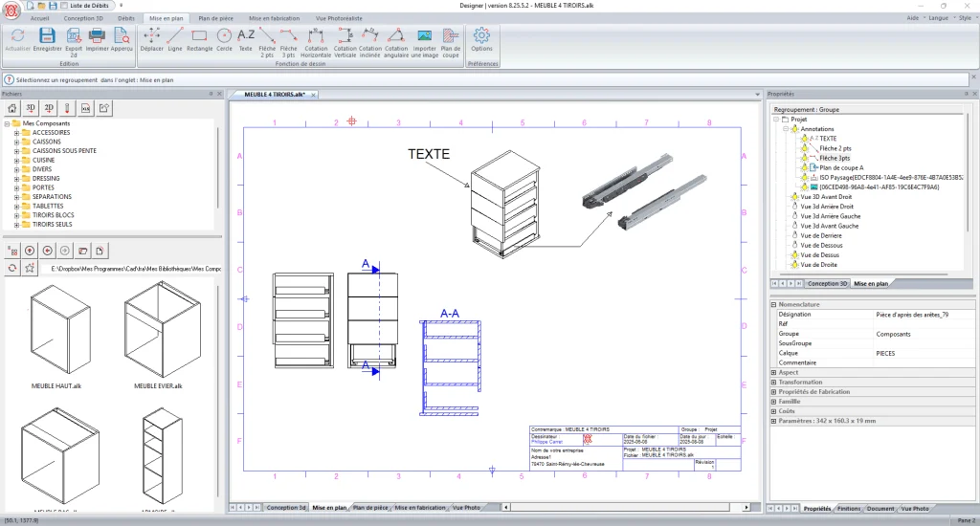Click the save icon in quick access toolbar

click(54, 6)
